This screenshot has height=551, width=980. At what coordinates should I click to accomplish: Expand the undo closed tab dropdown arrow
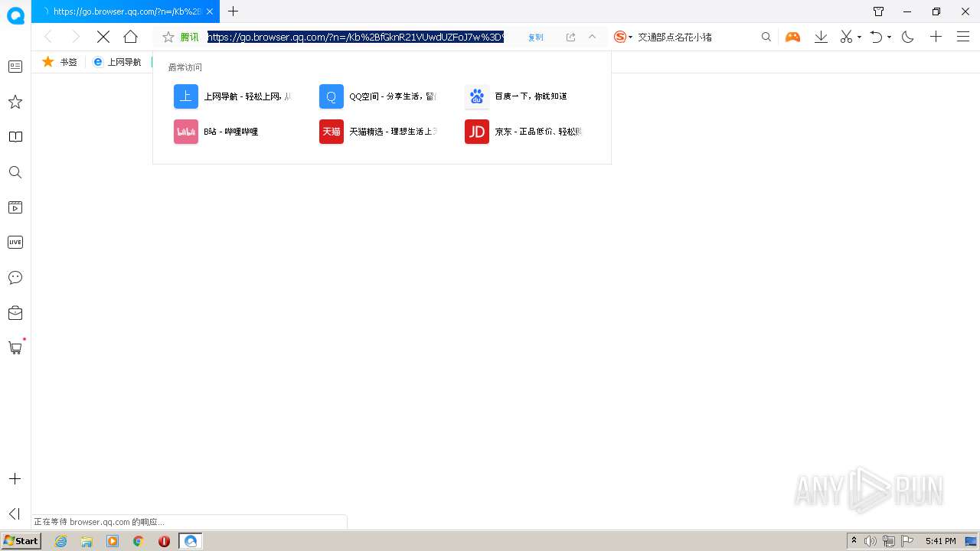(889, 37)
